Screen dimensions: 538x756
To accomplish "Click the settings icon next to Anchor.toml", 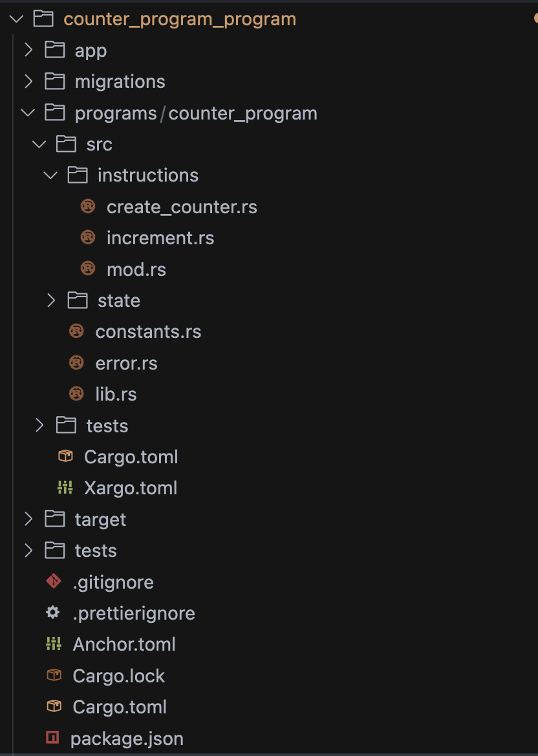I will click(54, 644).
